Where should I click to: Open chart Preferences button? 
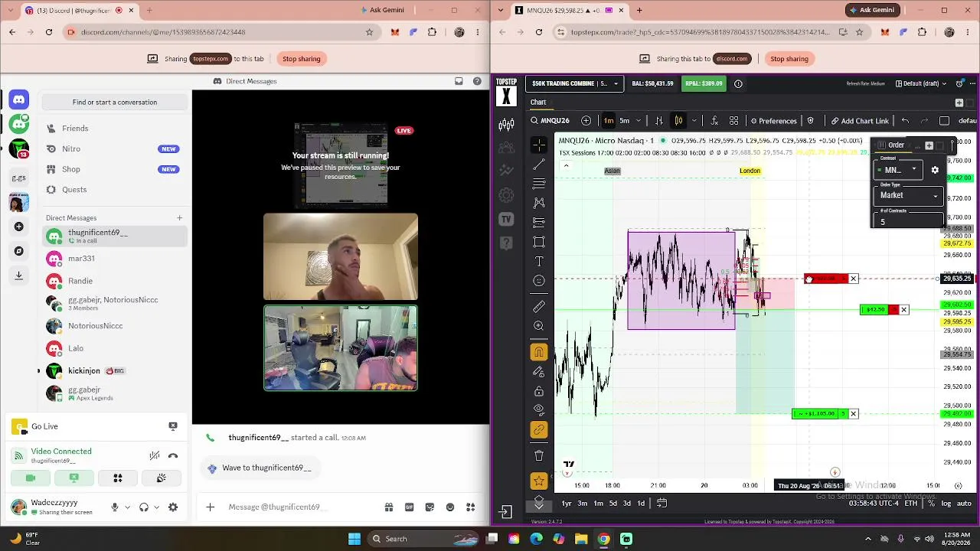(x=773, y=121)
